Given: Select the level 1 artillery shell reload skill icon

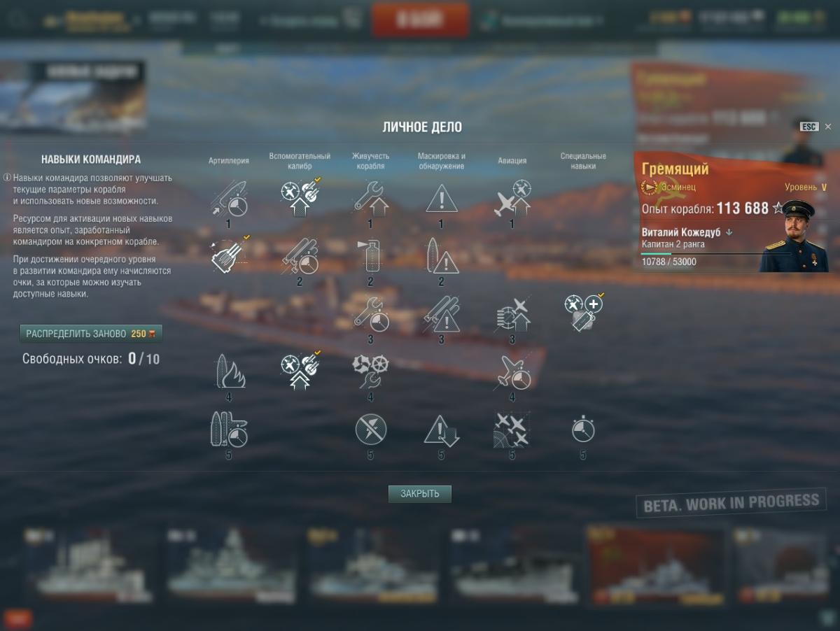Looking at the screenshot, I should (229, 199).
